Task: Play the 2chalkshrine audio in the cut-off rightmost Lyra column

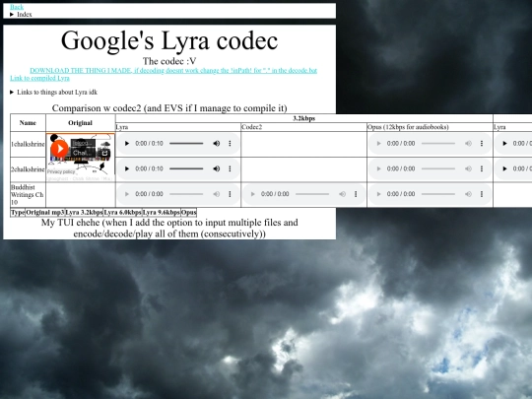Action: [504, 168]
